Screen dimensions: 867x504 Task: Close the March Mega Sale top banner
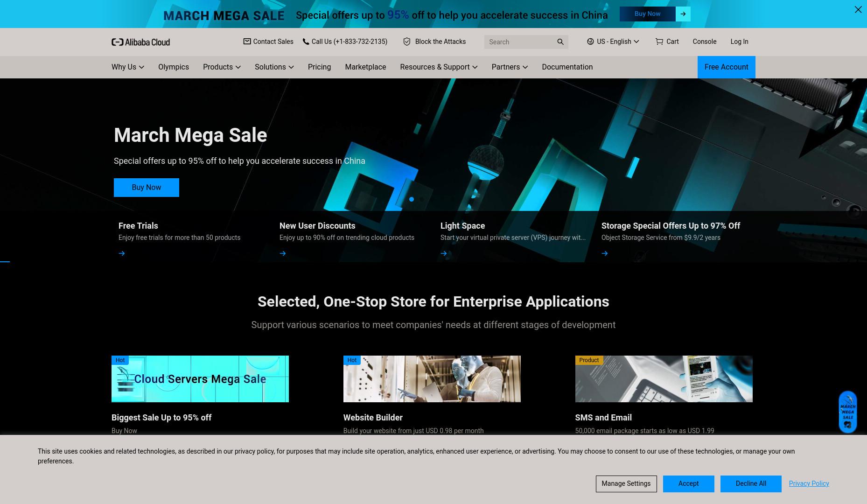pos(858,9)
